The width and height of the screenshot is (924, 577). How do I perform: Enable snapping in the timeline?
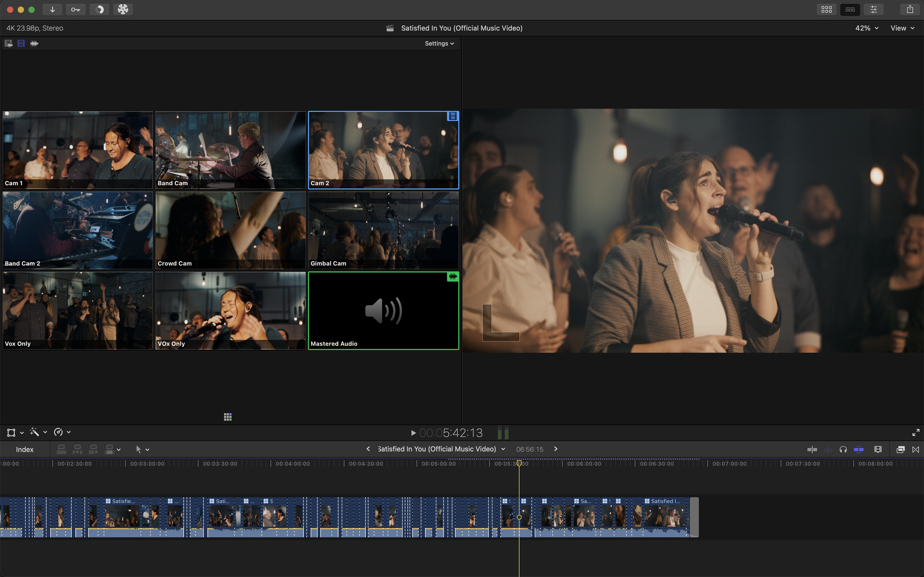coord(859,449)
